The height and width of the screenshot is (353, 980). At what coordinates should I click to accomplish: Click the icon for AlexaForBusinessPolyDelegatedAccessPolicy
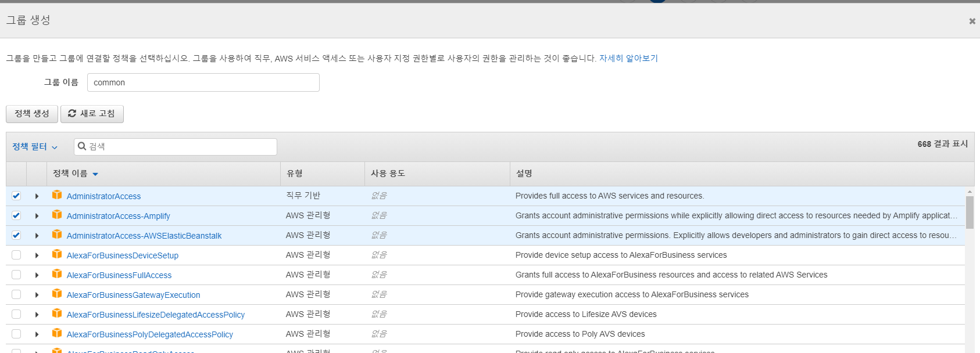click(57, 333)
